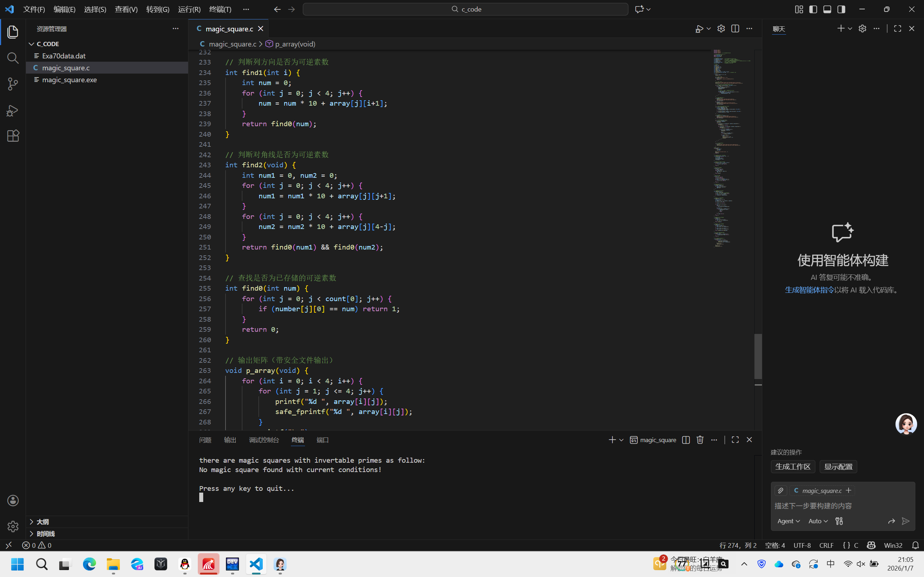
Task: Open the Agent mode dropdown
Action: pyautogui.click(x=788, y=521)
